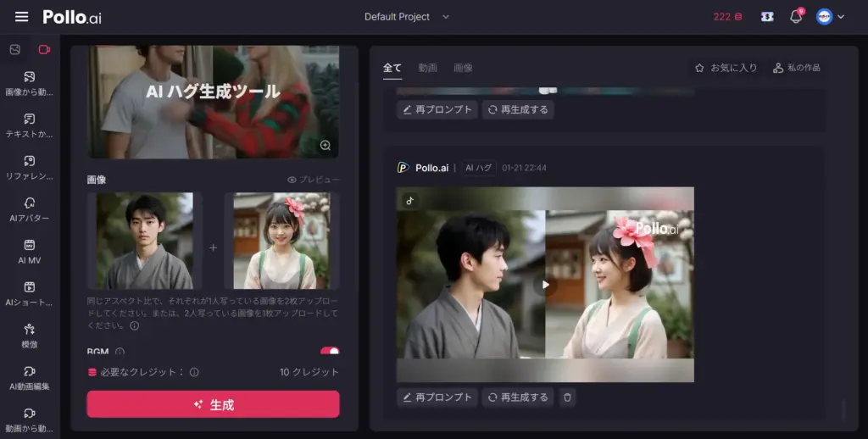868x439 pixels.
Task: Switch to video mode icon in sidebar
Action: (44, 50)
